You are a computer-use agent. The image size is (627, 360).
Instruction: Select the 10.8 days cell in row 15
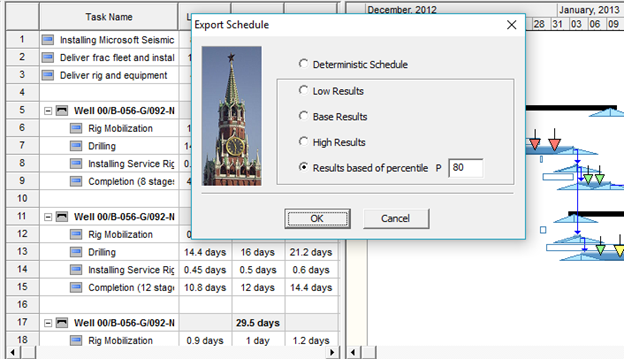tap(205, 288)
